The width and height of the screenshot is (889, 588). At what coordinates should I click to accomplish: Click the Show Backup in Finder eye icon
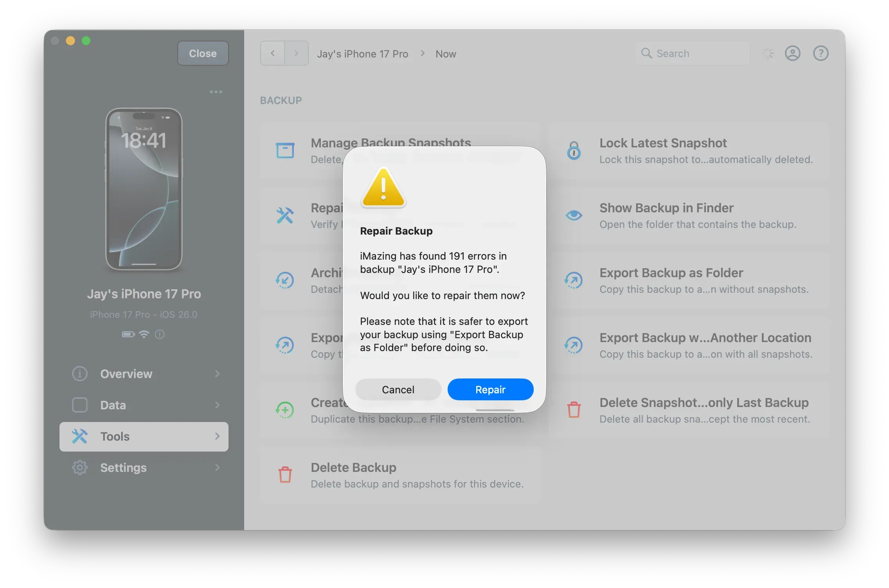click(574, 215)
